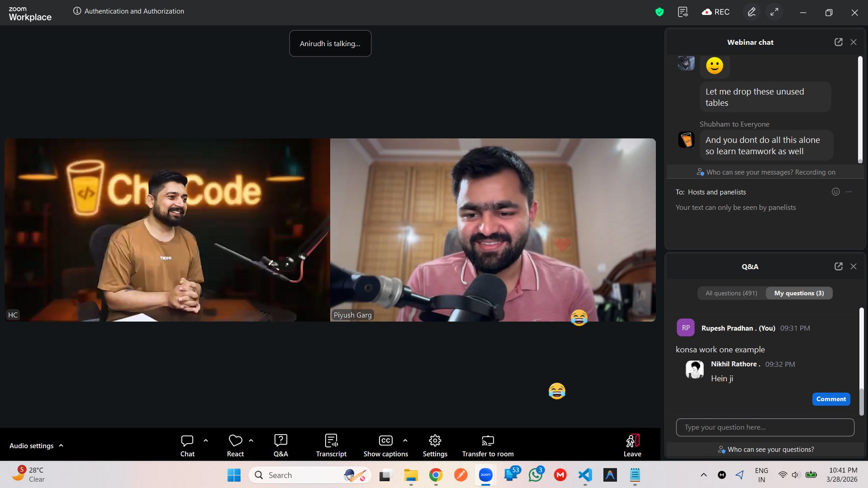Open Windows Start menu
Viewport: 868px width, 488px height.
tap(234, 475)
